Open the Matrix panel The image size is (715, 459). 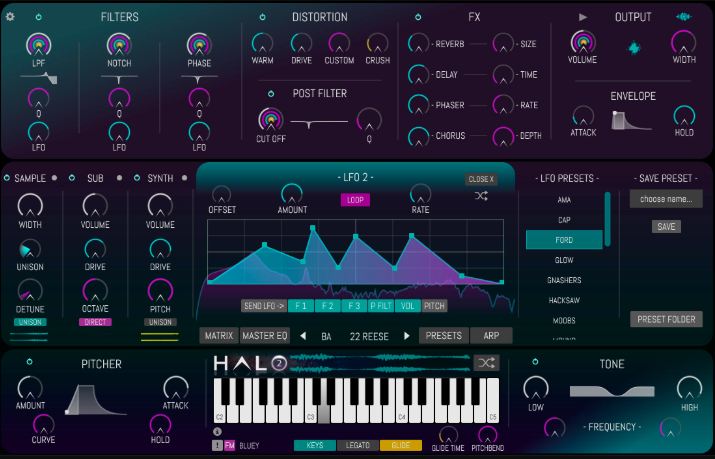click(219, 336)
